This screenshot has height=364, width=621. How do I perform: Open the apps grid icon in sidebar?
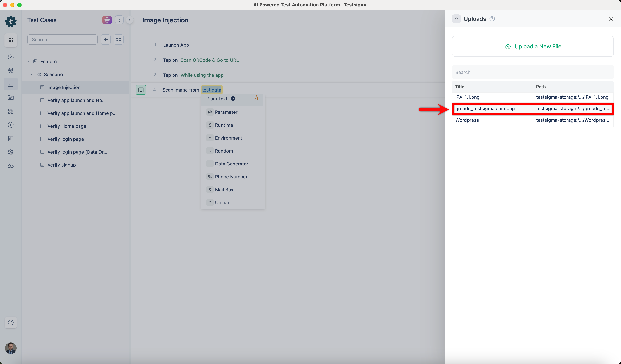pos(11,40)
